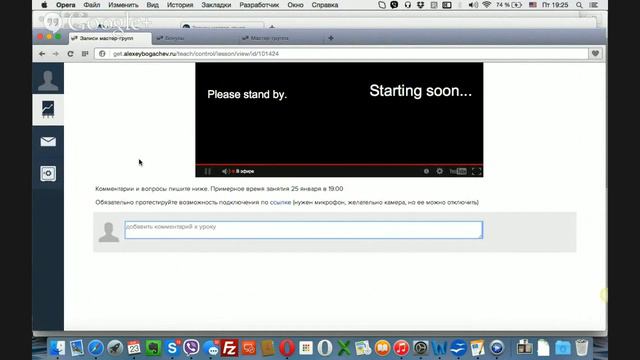The height and width of the screenshot is (360, 640).
Task: Open the chart board sidebar icon
Action: point(48,109)
